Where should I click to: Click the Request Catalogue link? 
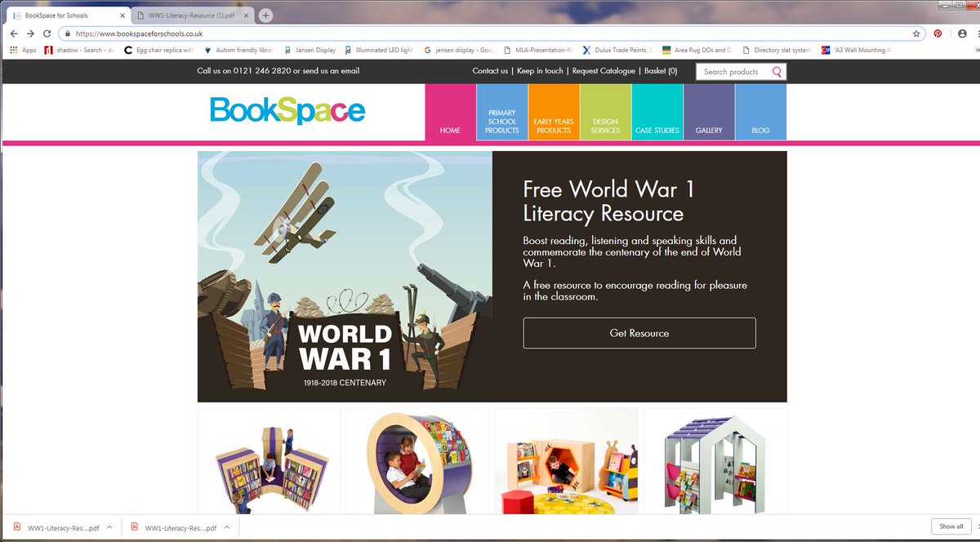click(x=604, y=71)
